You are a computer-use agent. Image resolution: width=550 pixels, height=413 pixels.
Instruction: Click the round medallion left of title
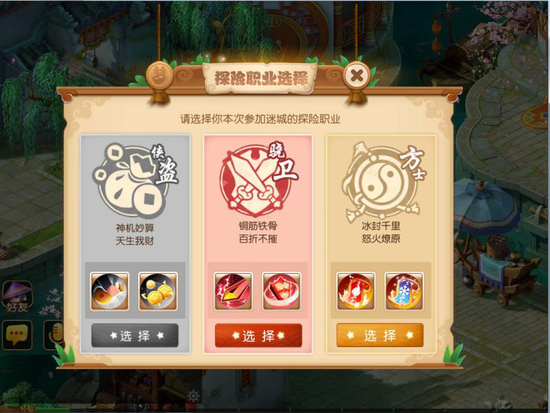tap(160, 75)
